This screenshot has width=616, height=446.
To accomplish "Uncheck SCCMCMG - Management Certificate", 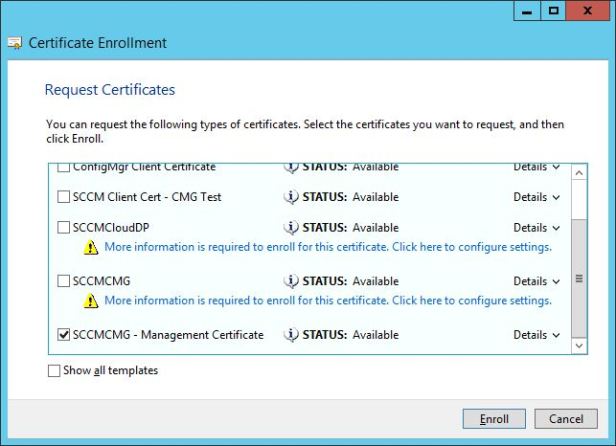I will (x=63, y=335).
